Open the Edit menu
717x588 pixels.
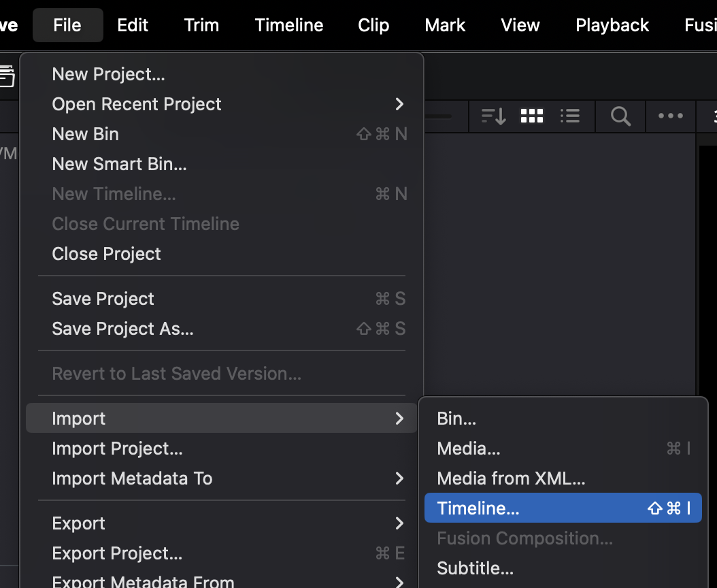pyautogui.click(x=133, y=26)
